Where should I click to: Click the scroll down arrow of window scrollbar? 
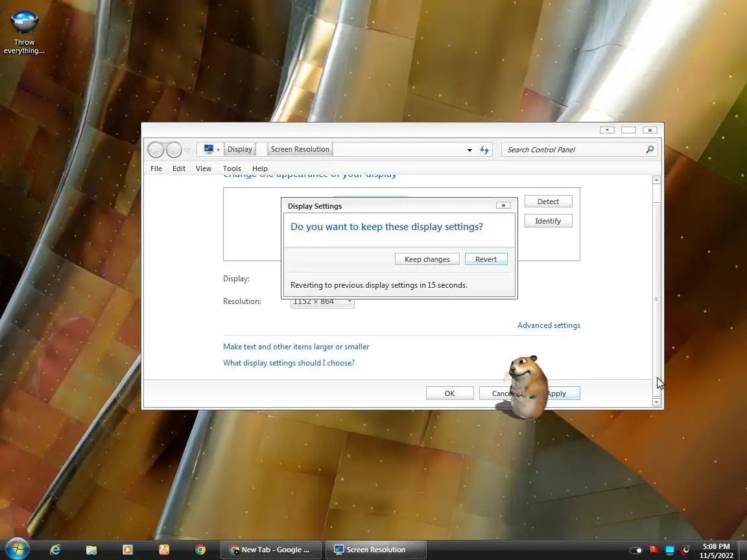tap(656, 402)
